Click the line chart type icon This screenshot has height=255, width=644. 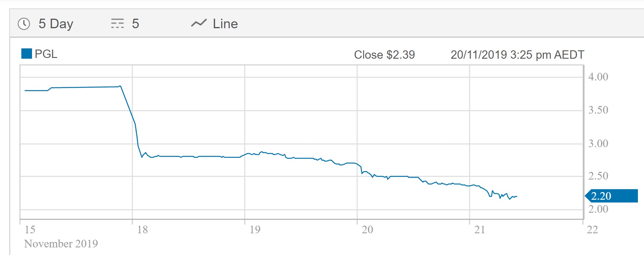point(199,24)
